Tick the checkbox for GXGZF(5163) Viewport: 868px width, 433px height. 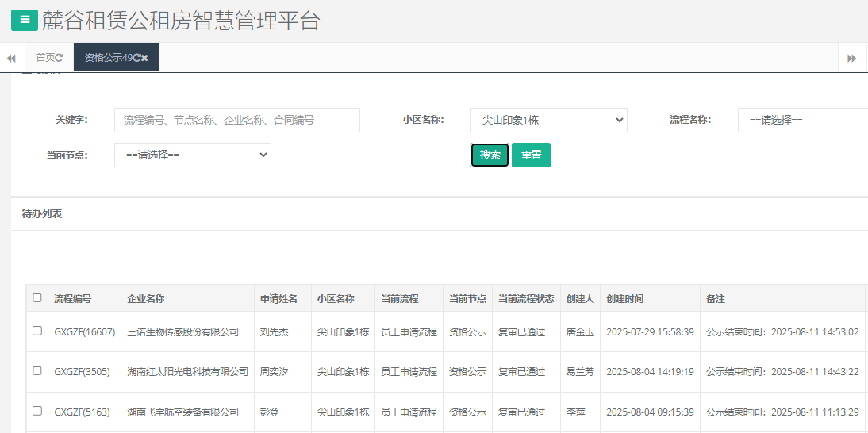pos(37,412)
